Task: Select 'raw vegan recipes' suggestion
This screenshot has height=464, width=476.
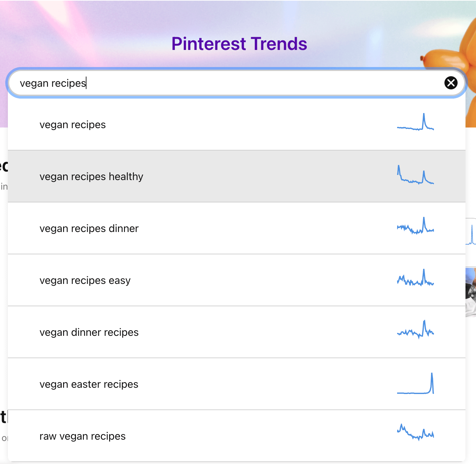Action: [x=83, y=436]
